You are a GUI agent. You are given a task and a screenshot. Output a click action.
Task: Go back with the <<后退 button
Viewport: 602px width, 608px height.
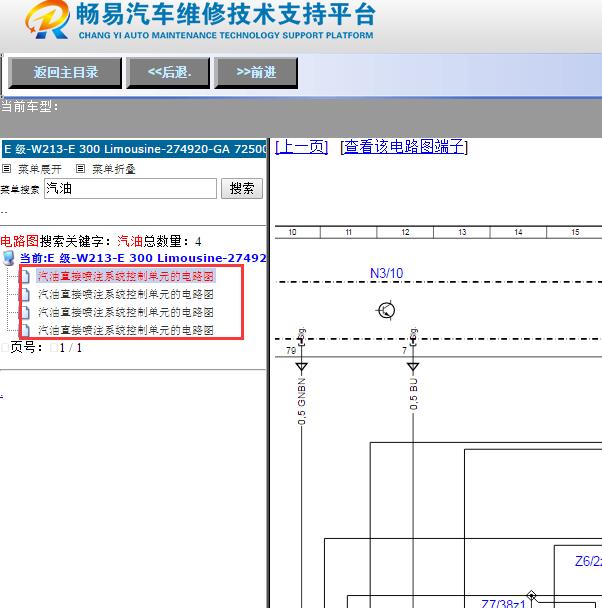click(169, 73)
